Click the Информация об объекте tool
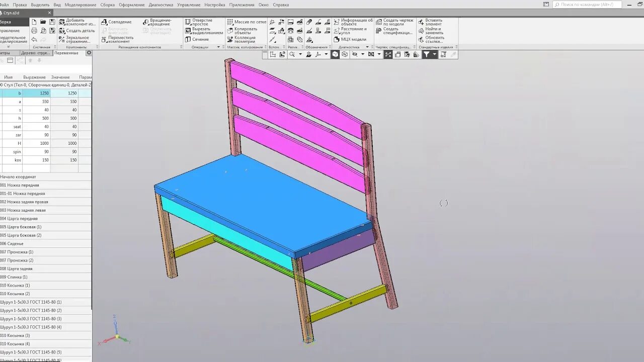The height and width of the screenshot is (362, 644). [353, 22]
